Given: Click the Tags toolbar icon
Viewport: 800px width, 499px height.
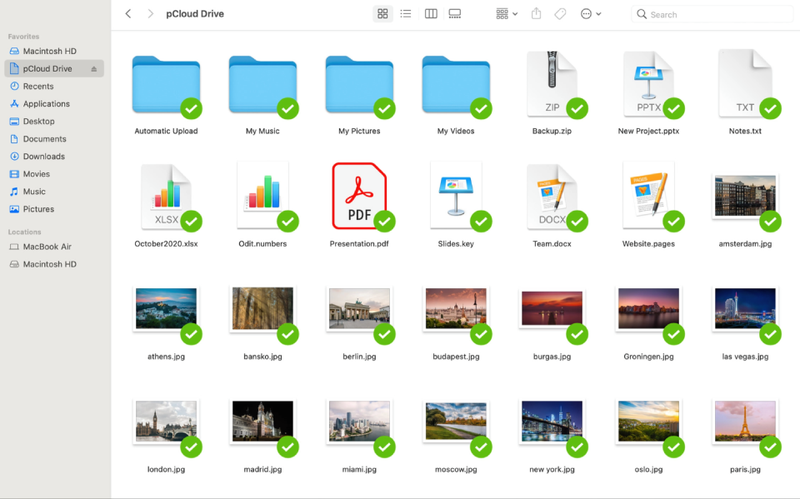Looking at the screenshot, I should [560, 14].
